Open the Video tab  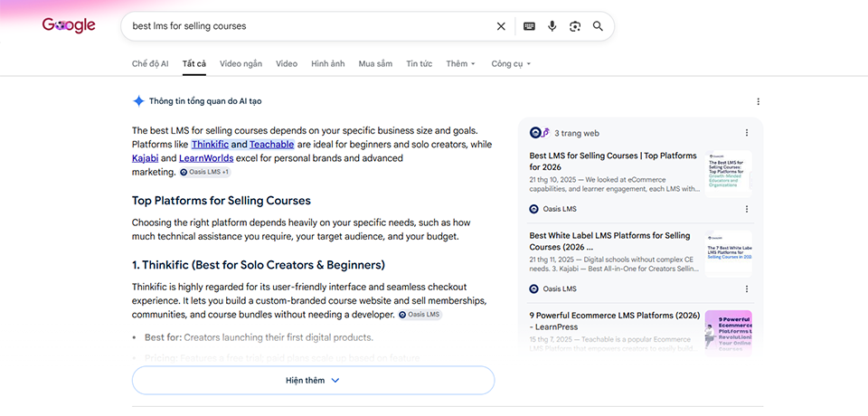click(x=287, y=63)
